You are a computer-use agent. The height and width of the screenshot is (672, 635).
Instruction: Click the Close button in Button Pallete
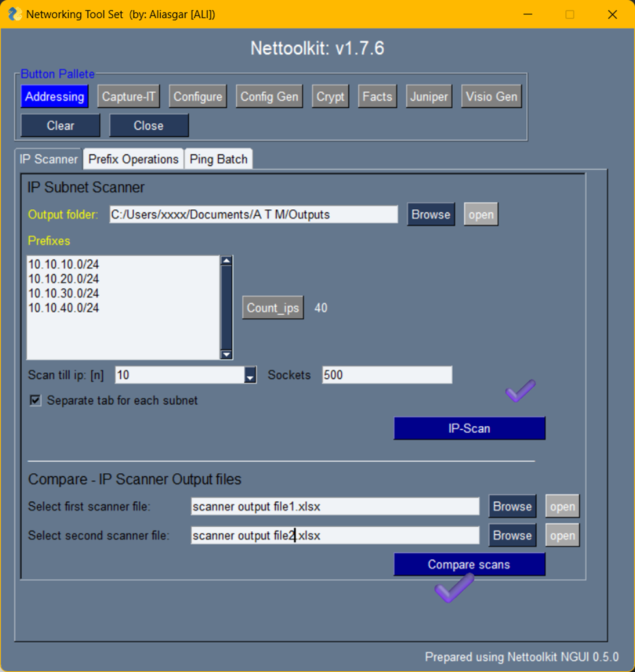tap(148, 126)
